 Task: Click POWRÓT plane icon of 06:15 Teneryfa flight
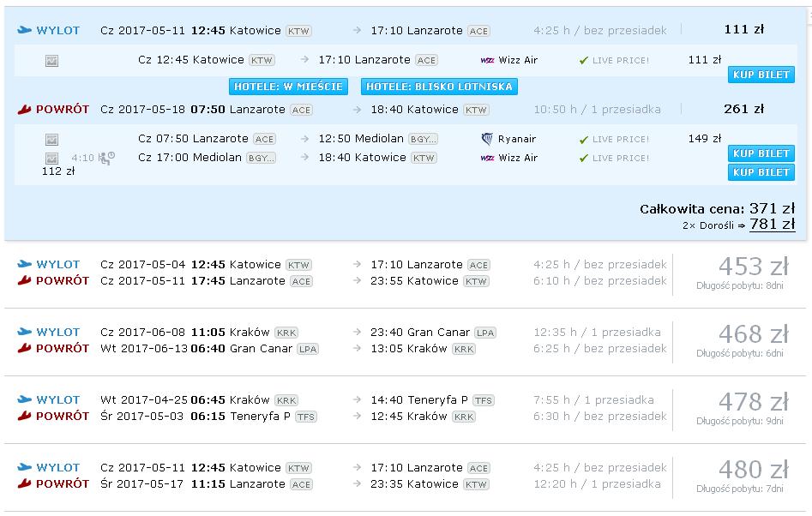coord(24,416)
